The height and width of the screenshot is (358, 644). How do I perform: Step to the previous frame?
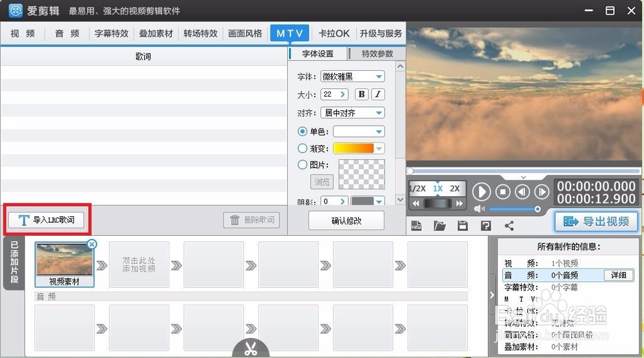click(x=522, y=192)
